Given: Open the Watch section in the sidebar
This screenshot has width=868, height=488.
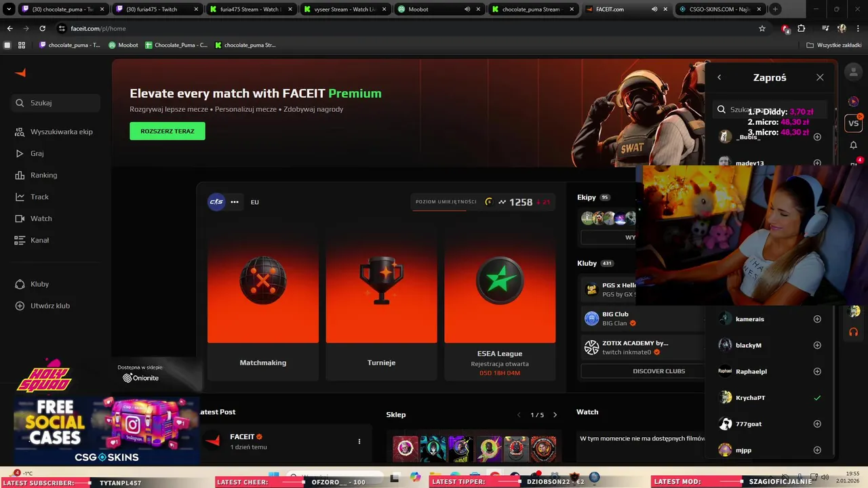Looking at the screenshot, I should tap(34, 218).
